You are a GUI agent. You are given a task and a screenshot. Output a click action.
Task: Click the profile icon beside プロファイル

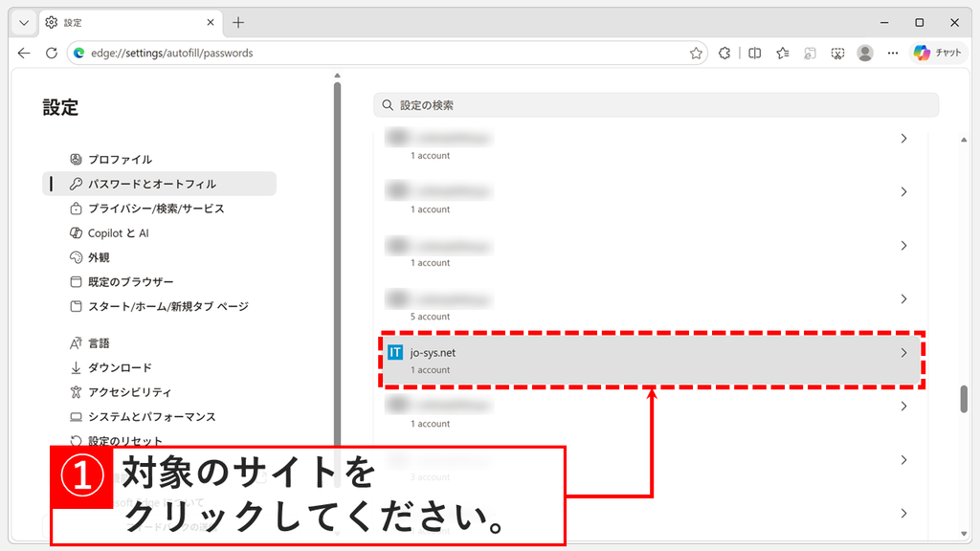(x=76, y=160)
